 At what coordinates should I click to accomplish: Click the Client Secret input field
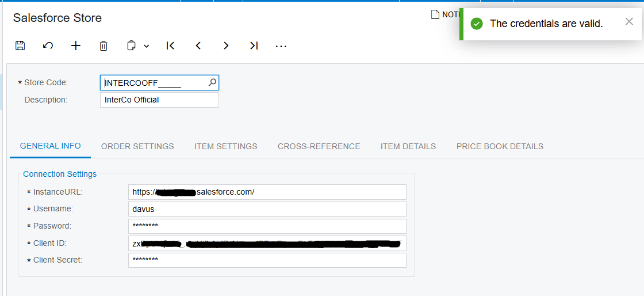click(267, 260)
